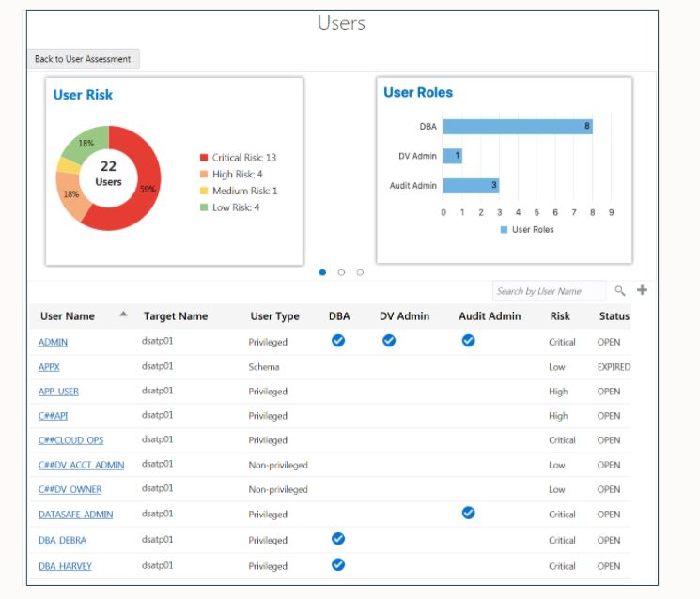Click the yellow medium risk donut segment

69,165
